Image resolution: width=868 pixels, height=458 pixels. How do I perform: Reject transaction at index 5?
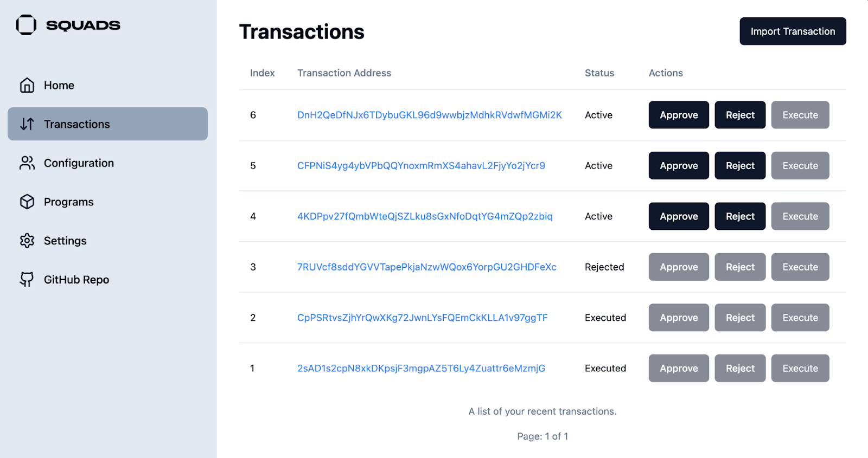[x=739, y=165]
